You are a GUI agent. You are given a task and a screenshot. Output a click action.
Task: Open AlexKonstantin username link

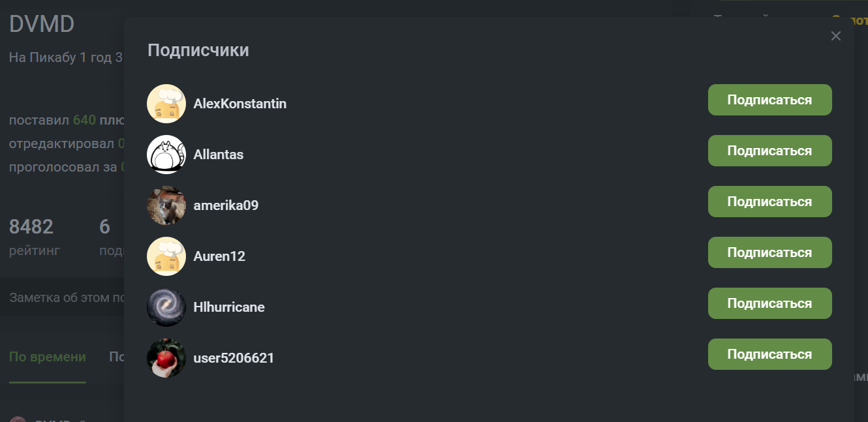pos(240,104)
